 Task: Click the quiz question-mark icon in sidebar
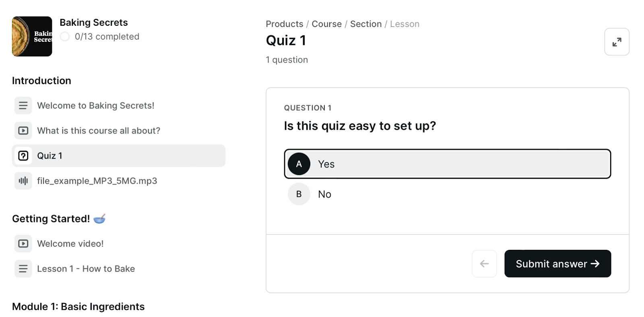click(23, 156)
